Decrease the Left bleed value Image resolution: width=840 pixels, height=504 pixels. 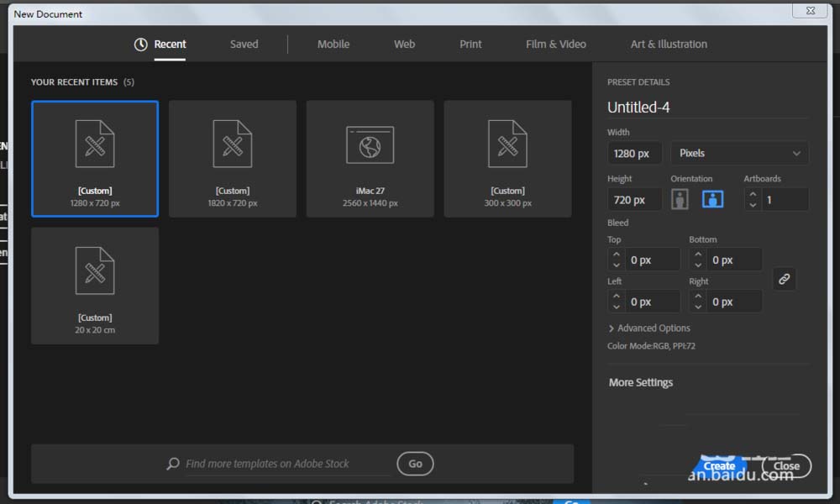616,307
